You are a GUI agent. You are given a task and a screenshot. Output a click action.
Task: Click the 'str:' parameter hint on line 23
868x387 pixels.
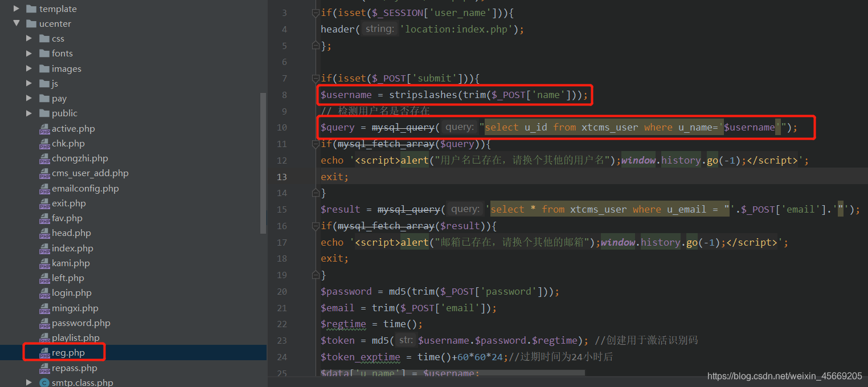(405, 340)
